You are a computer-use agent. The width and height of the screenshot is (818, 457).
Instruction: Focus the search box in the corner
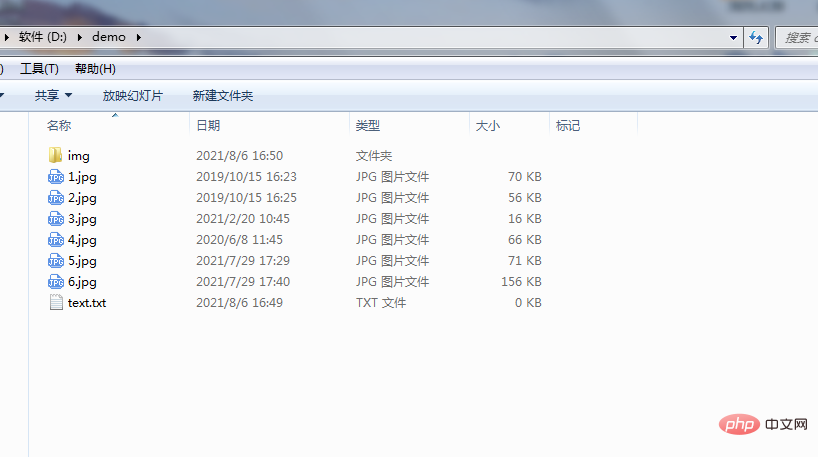797,38
